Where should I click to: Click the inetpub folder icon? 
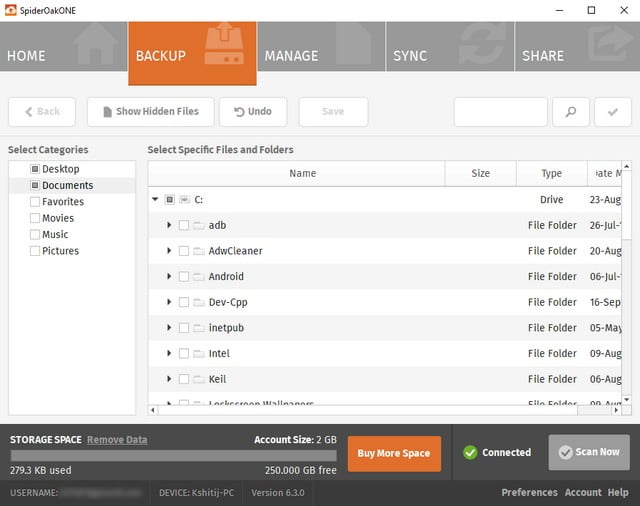[x=199, y=328]
